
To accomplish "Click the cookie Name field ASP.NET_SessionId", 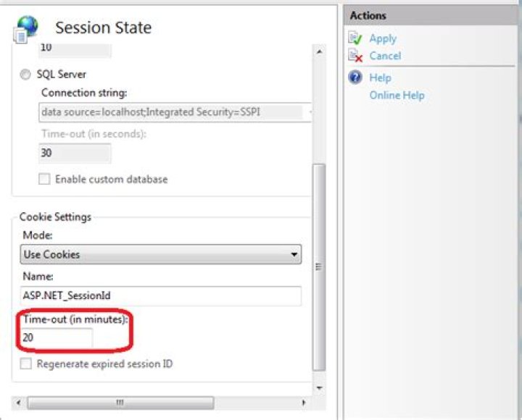I will point(161,295).
